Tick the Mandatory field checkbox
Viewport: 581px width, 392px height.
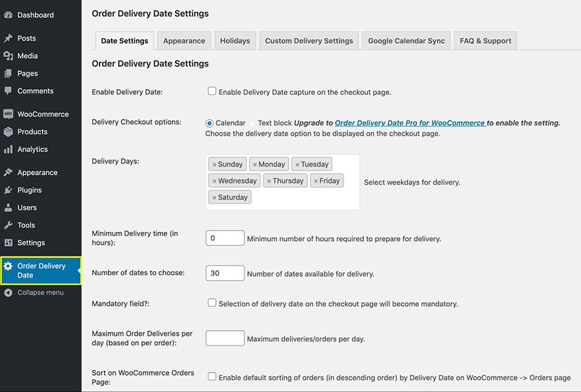[212, 303]
